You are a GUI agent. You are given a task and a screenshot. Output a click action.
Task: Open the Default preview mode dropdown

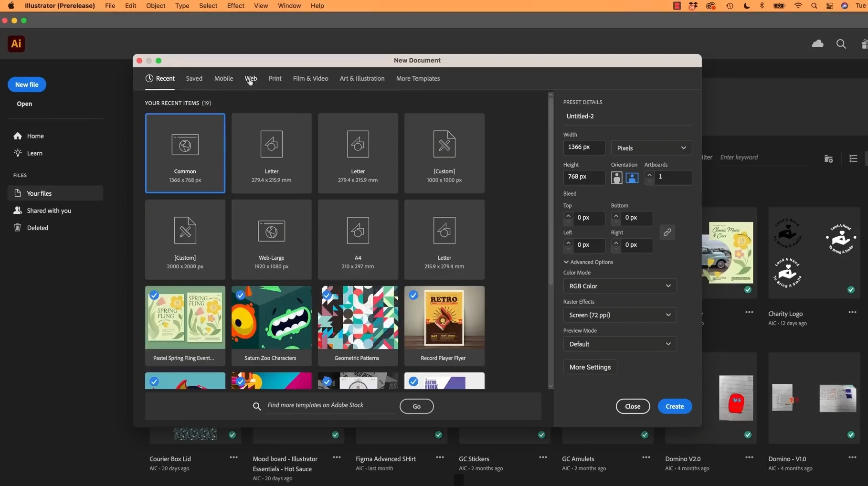click(x=619, y=344)
